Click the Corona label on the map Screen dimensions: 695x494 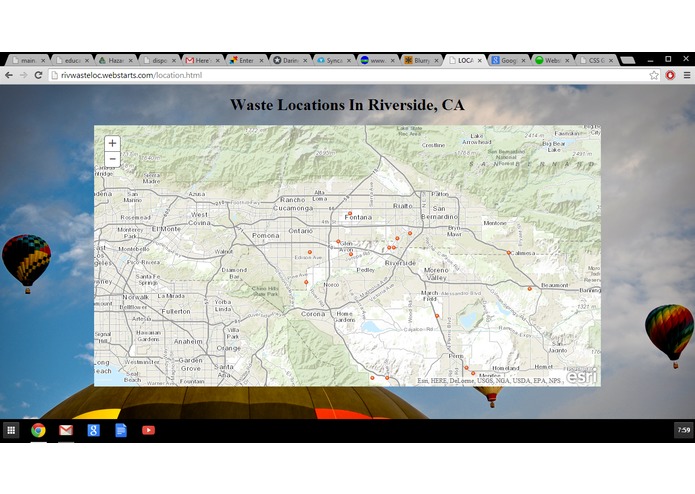click(313, 314)
